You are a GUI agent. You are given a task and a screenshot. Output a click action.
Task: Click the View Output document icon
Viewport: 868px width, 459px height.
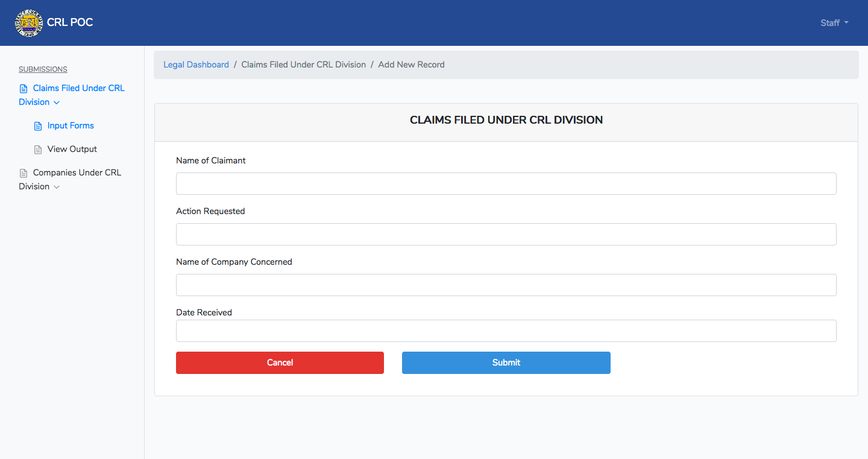(x=38, y=150)
